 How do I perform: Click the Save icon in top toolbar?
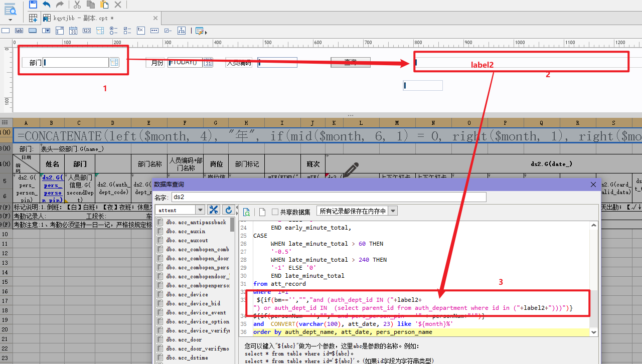pos(33,5)
